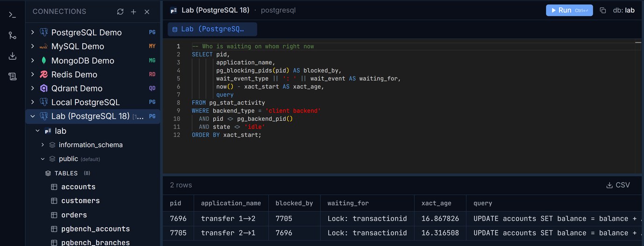Open the download sidebar icon
This screenshot has width=644, height=246.
[13, 56]
